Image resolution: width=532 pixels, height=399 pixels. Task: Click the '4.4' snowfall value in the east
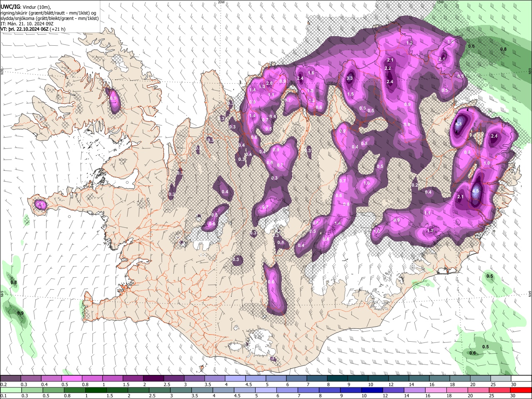[459, 124]
